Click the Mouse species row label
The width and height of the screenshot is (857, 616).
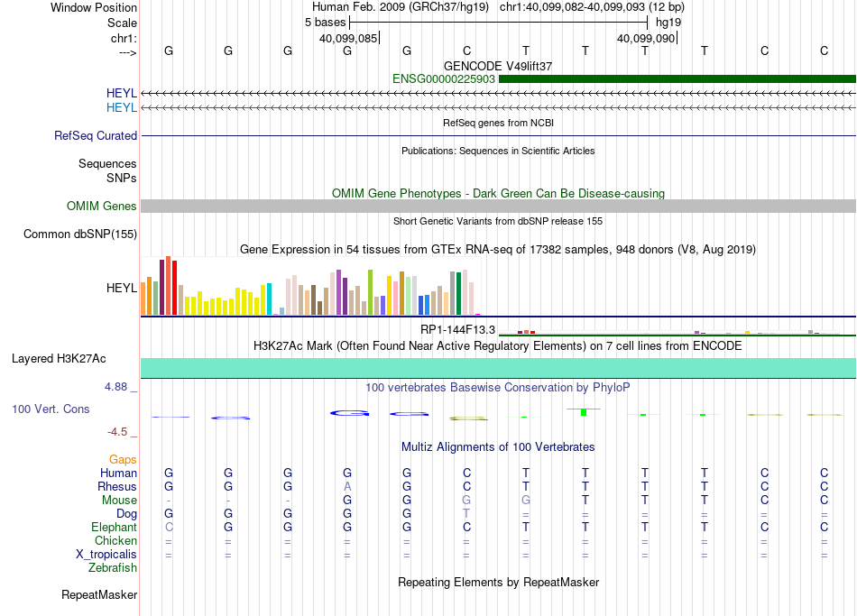pos(119,501)
